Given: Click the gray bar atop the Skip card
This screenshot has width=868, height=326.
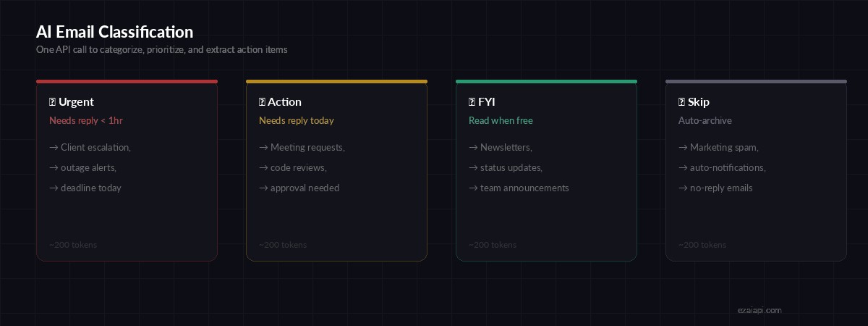Looking at the screenshot, I should [x=756, y=81].
